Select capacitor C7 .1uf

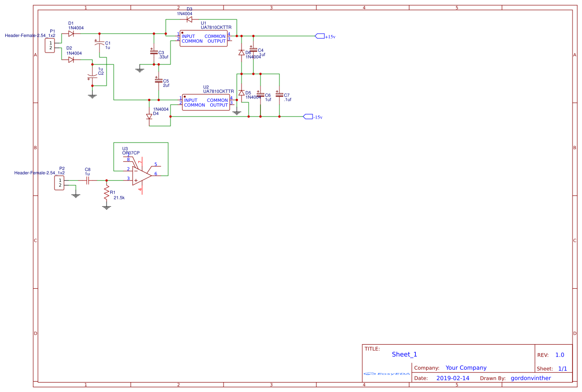(x=280, y=94)
